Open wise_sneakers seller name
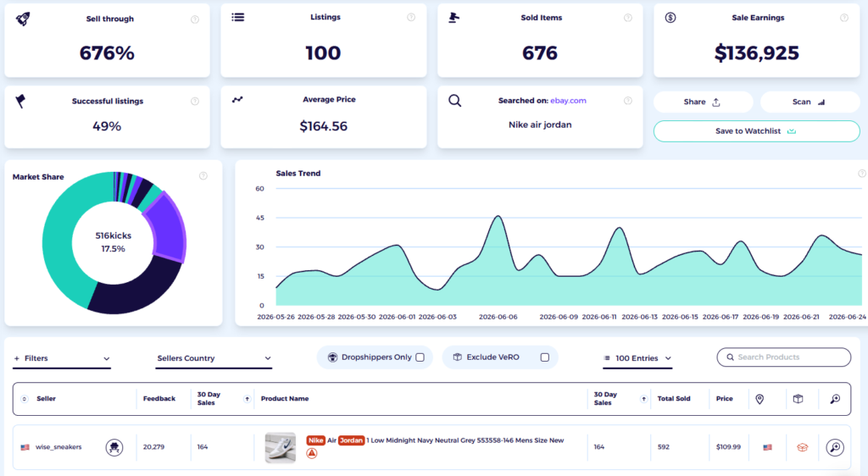Image resolution: width=868 pixels, height=476 pixels. coord(58,446)
